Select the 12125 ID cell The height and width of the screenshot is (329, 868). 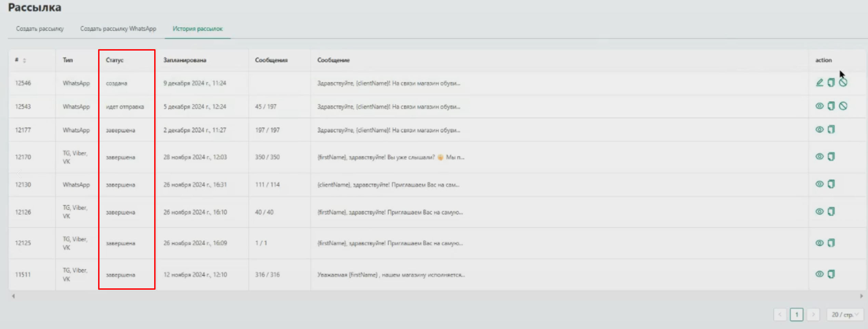[23, 243]
